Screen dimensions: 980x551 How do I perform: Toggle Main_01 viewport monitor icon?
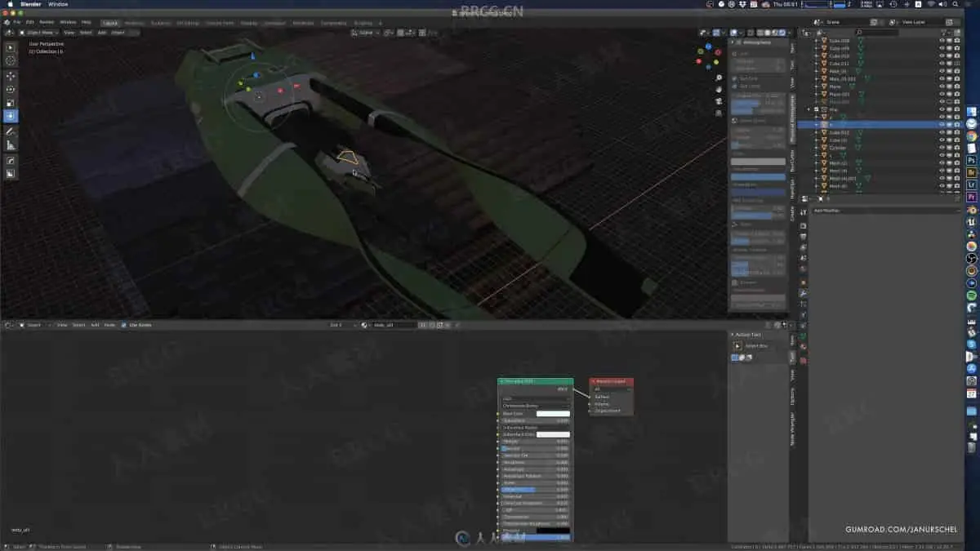click(948, 71)
